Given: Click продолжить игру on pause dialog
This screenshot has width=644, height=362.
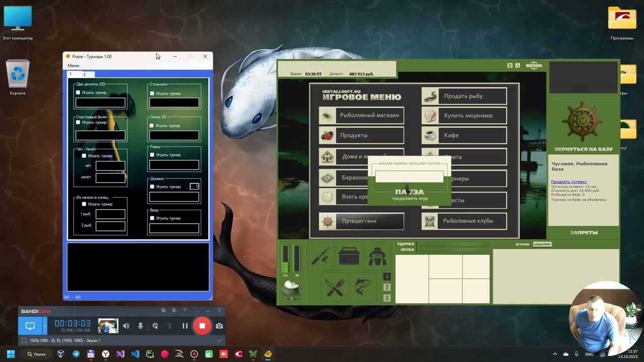Looking at the screenshot, I should pyautogui.click(x=410, y=199).
